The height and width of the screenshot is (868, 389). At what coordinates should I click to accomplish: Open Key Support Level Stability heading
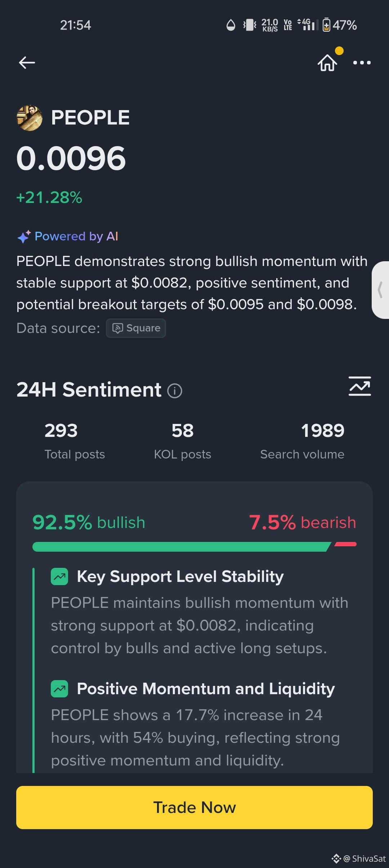tap(180, 577)
